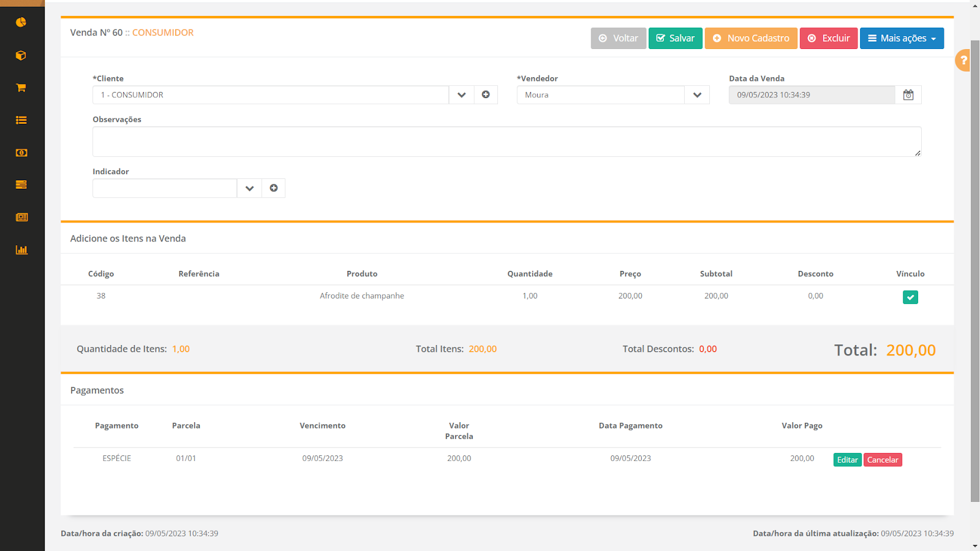The image size is (980, 551).
Task: Click the page vertical scrollbar
Action: 974,270
